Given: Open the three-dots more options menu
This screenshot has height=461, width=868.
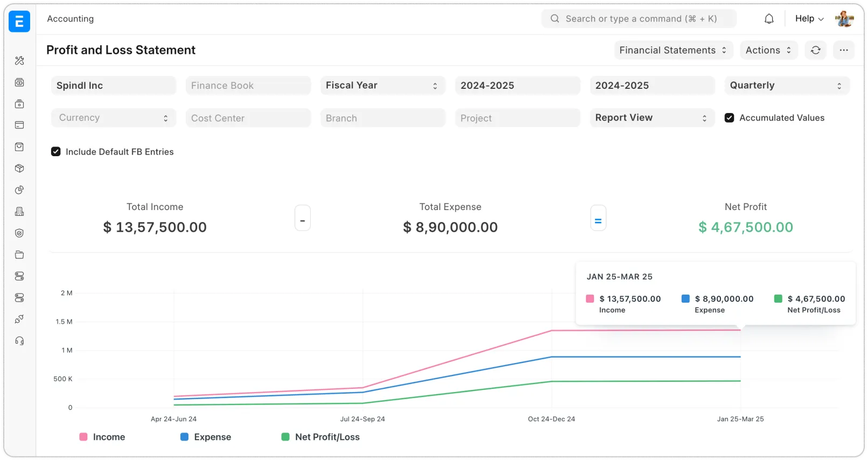Looking at the screenshot, I should (843, 50).
